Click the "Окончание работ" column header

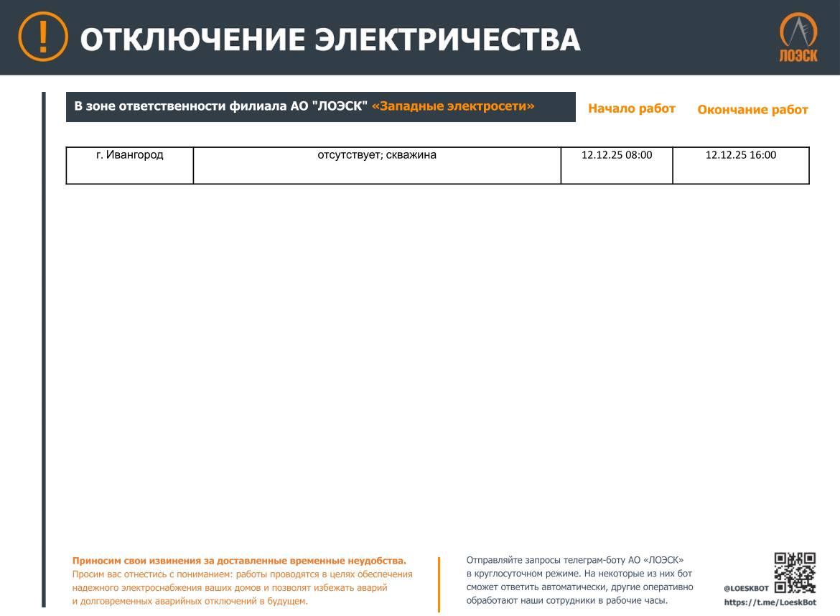752,110
